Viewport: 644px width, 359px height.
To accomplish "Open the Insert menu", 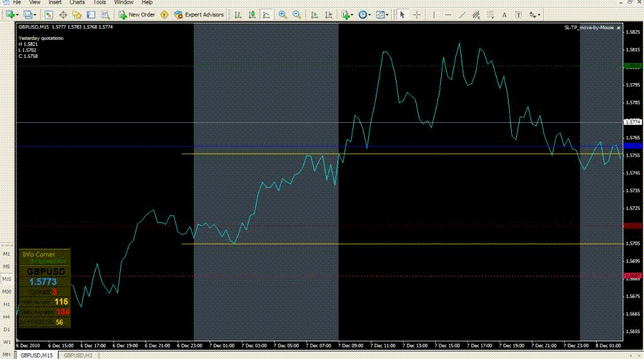I will pos(55,3).
